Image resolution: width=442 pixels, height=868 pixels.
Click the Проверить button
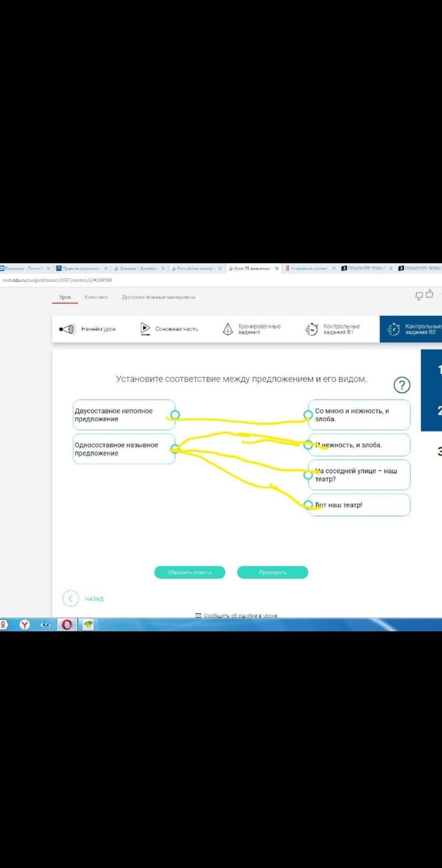click(x=273, y=573)
